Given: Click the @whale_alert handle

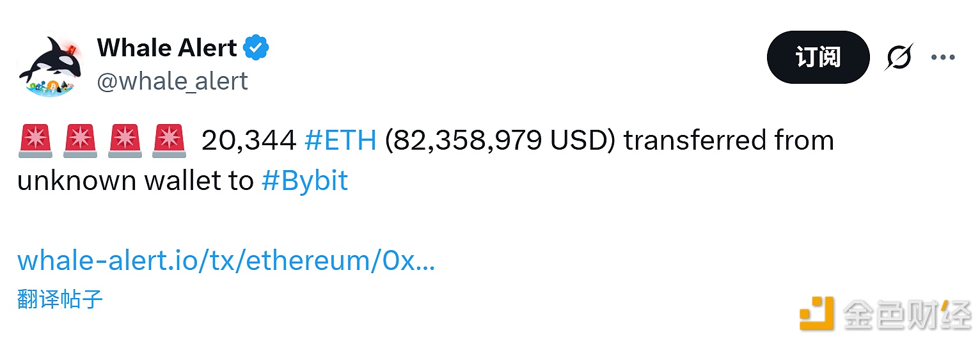Looking at the screenshot, I should 172,81.
